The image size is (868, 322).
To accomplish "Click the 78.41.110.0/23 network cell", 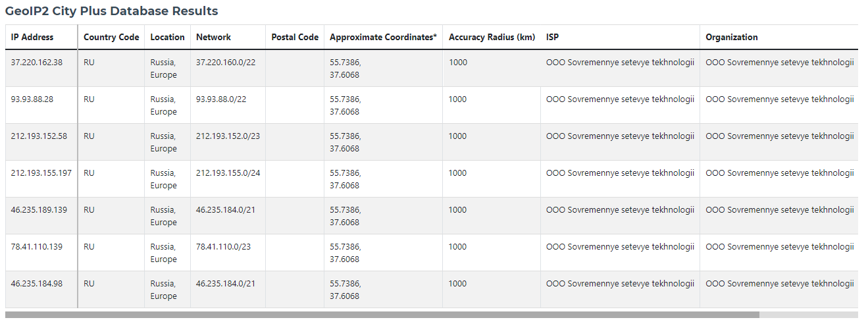I will click(x=228, y=253).
